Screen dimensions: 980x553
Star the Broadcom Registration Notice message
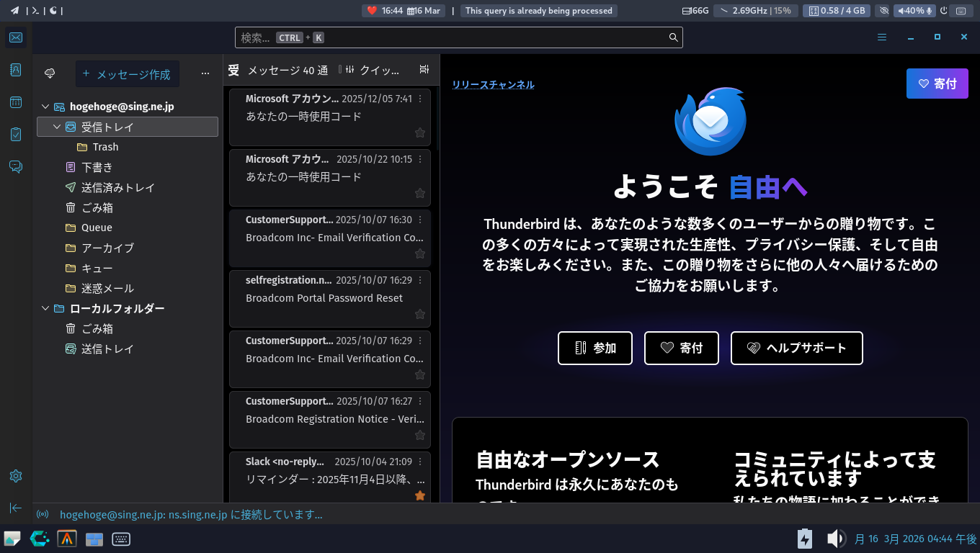(420, 436)
